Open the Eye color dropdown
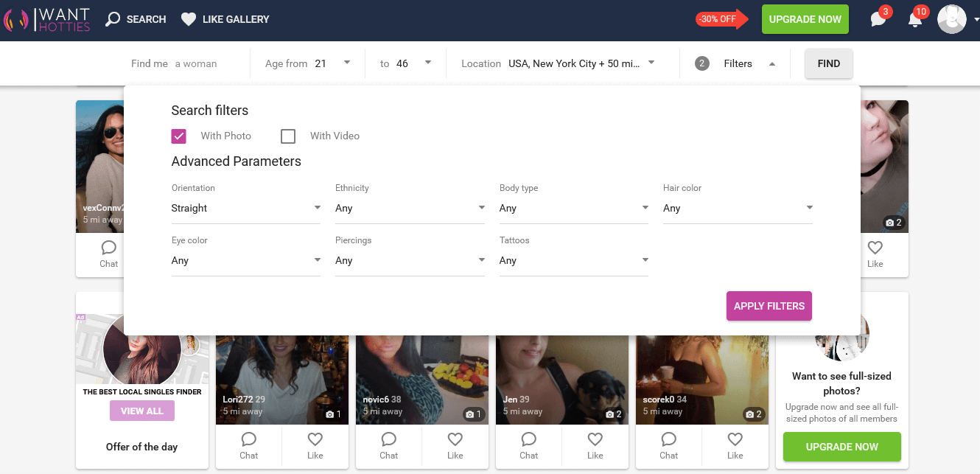Screen dimensions: 980x474 [246, 261]
